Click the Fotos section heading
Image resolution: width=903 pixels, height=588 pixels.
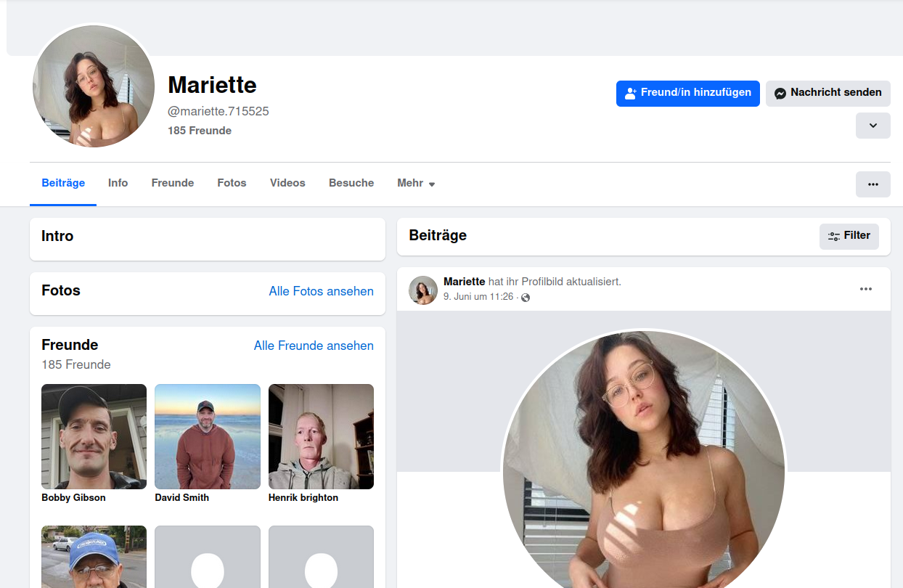point(61,290)
